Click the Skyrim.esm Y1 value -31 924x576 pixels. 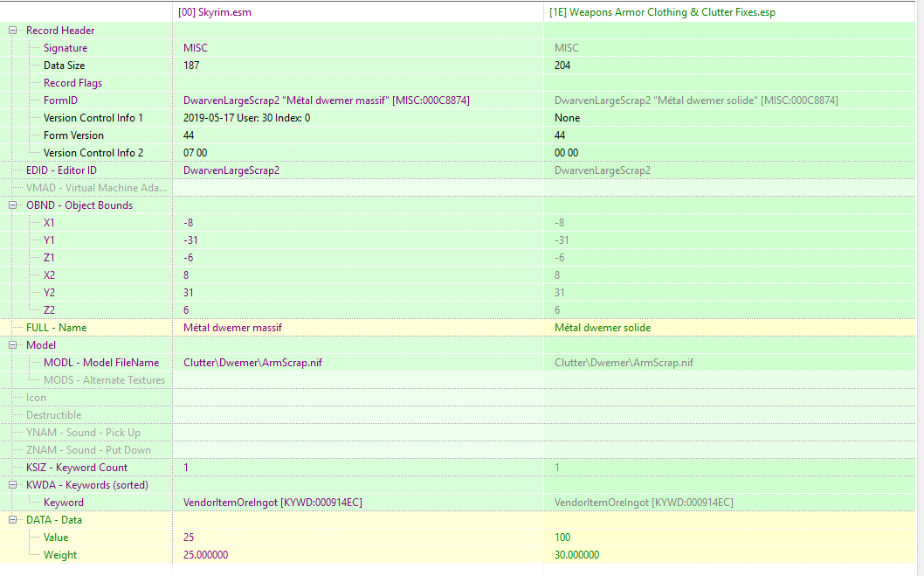tap(190, 240)
